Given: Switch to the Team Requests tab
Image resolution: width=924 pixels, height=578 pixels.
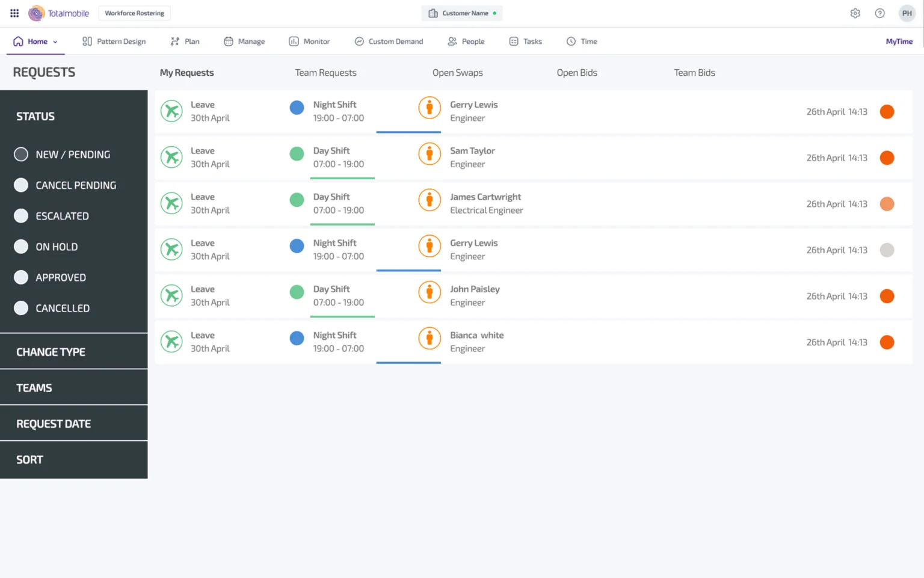Looking at the screenshot, I should point(325,73).
